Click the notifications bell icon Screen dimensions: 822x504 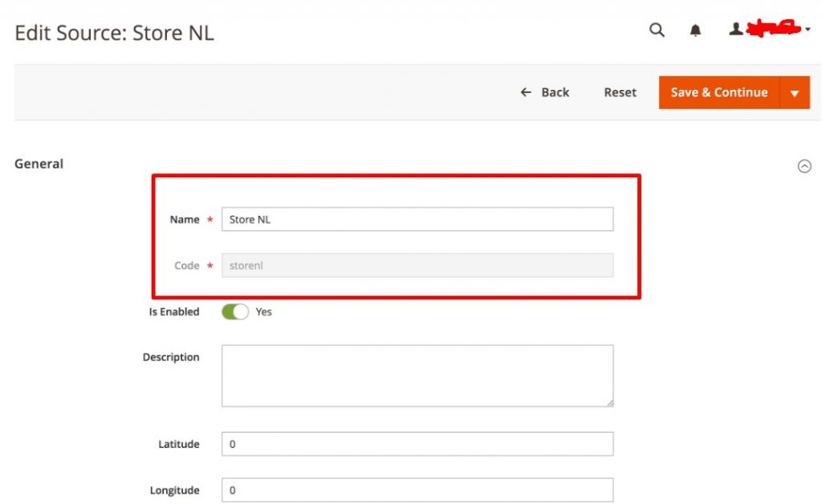click(695, 30)
